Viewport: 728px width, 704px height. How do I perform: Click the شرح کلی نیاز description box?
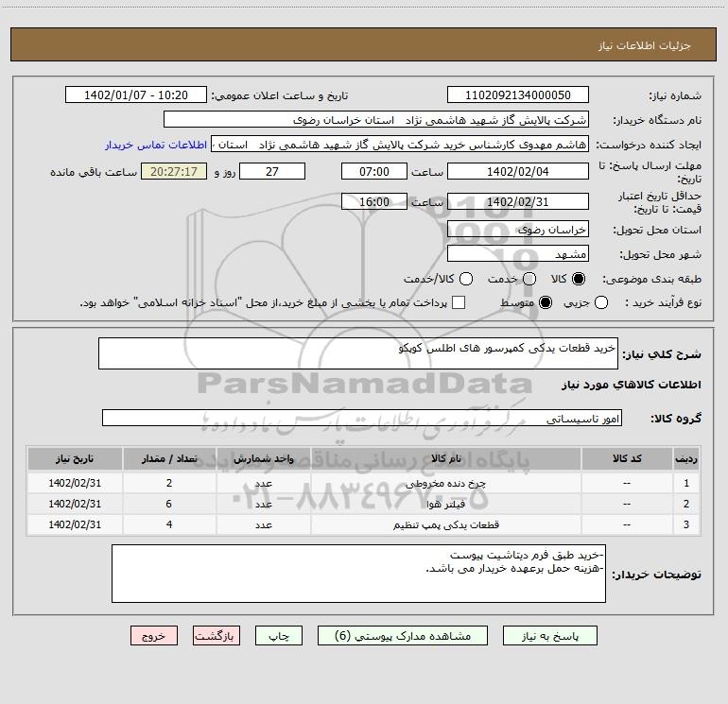tap(358, 353)
